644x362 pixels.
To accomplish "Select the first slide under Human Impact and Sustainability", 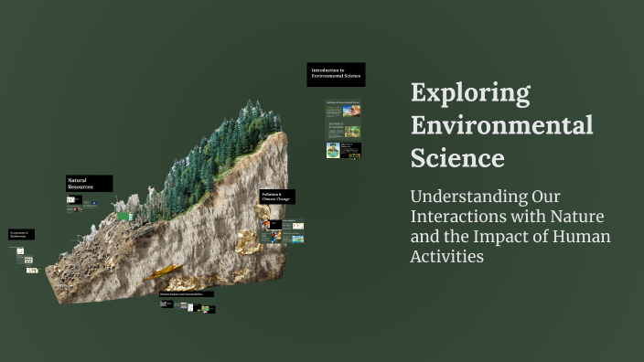I will pos(166,304).
